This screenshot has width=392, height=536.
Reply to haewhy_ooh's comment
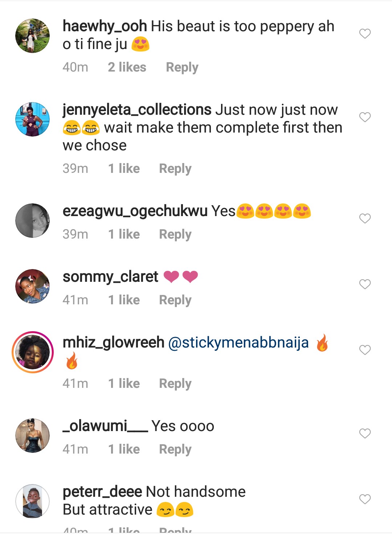pos(182,68)
